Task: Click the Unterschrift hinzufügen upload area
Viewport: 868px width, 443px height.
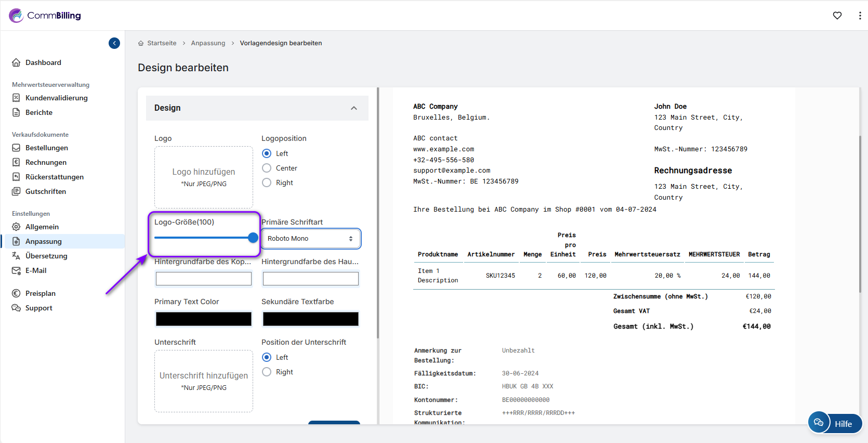Action: (204, 381)
